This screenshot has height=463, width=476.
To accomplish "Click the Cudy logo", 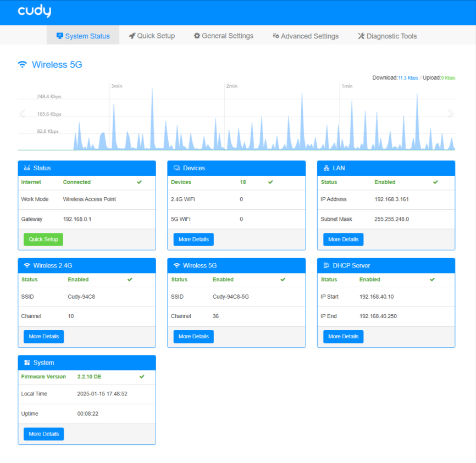I will [34, 12].
